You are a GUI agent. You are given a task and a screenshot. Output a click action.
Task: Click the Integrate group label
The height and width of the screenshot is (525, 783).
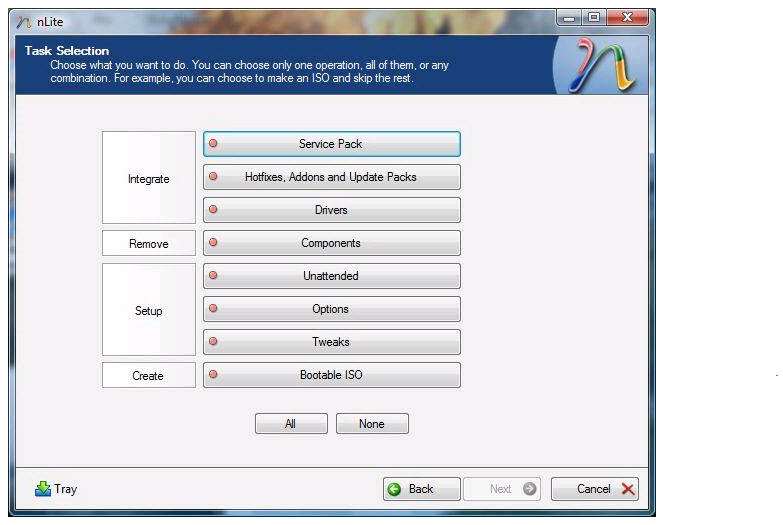pos(149,179)
